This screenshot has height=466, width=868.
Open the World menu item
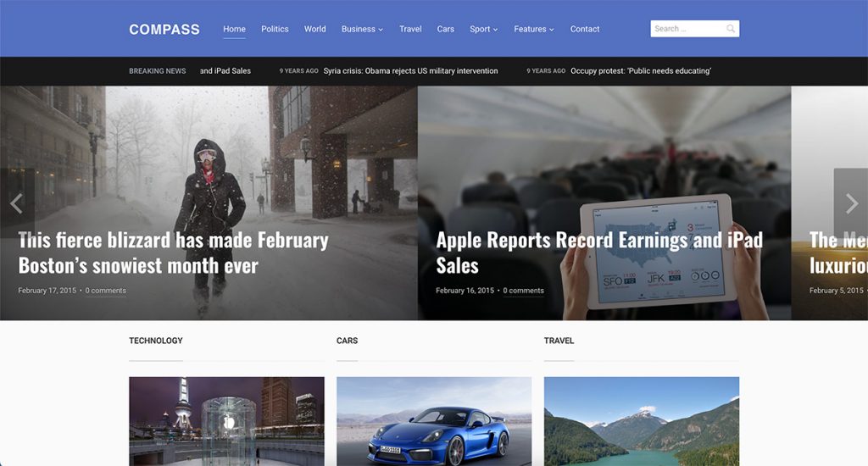coord(315,30)
